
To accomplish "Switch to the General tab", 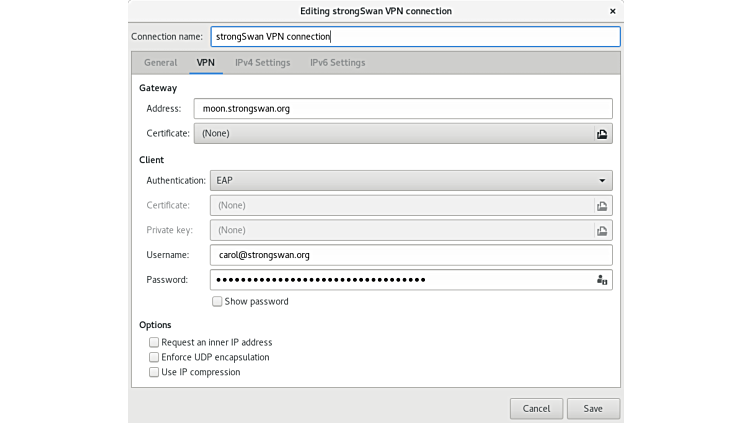I will coord(160,63).
